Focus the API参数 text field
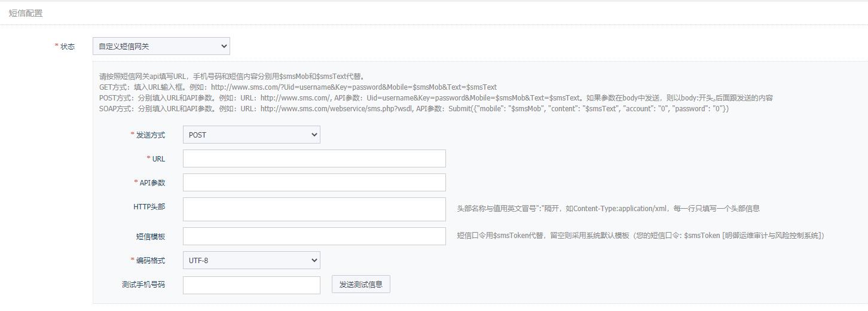The image size is (868, 311). [314, 182]
